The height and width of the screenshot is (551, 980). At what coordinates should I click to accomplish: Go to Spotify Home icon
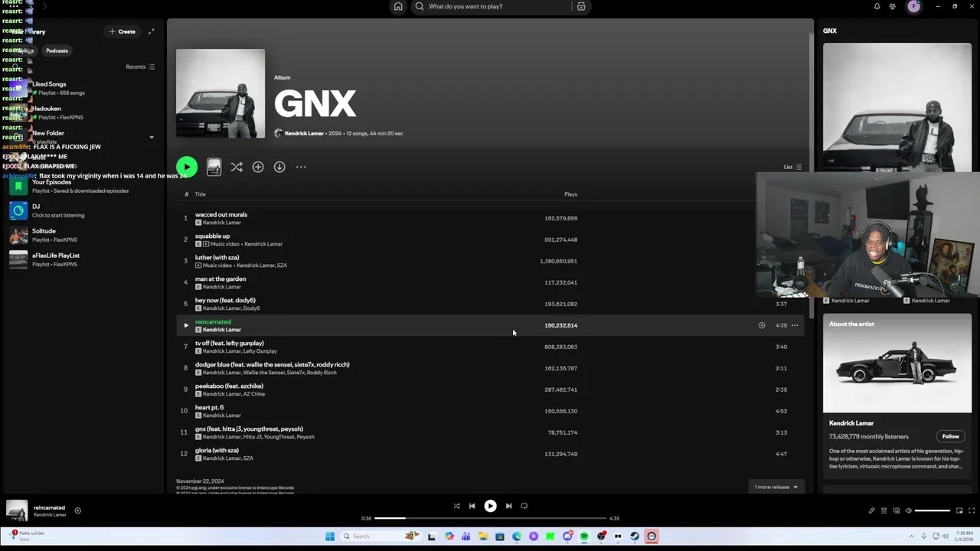pos(398,6)
